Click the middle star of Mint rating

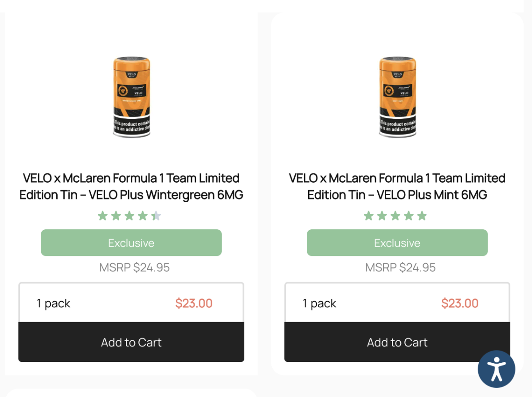[395, 216]
